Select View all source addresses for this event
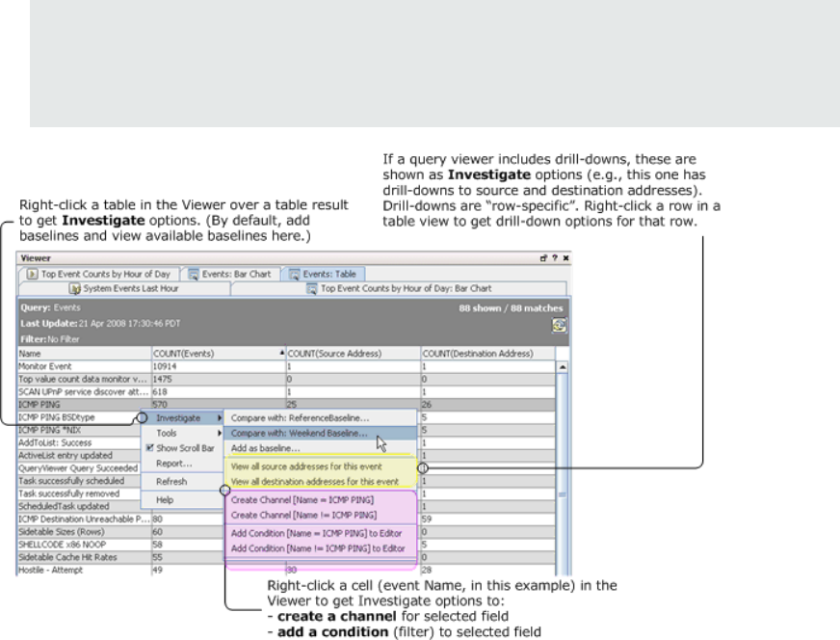 click(321, 467)
